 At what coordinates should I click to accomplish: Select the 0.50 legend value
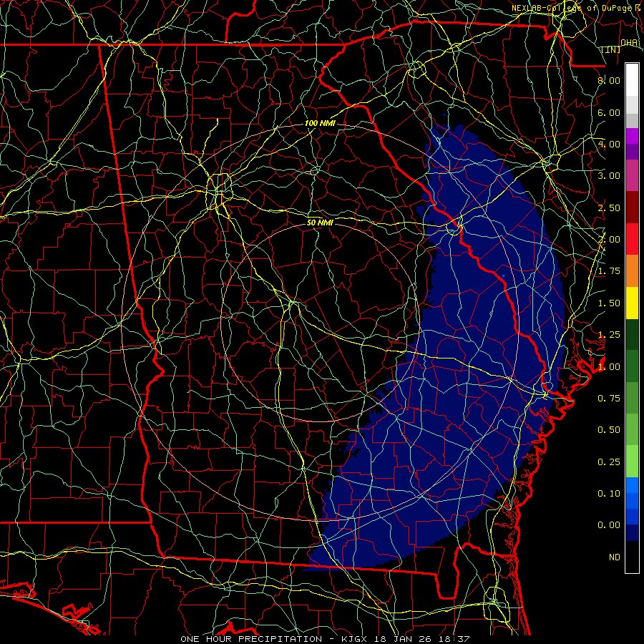pos(609,430)
